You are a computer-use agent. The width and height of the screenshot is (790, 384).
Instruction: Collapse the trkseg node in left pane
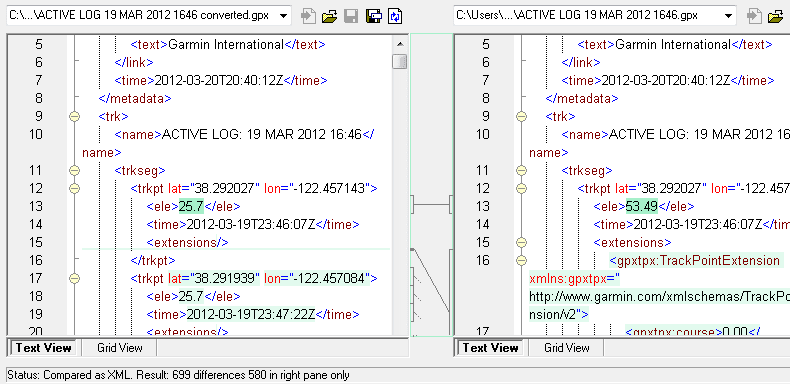(x=75, y=170)
